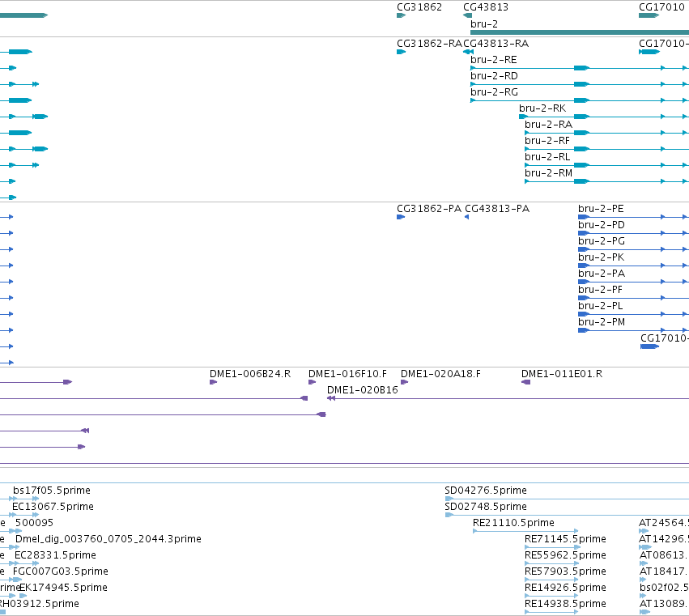The image size is (689, 616).
Task: Click protein bru-2-PD label
Action: tap(602, 225)
